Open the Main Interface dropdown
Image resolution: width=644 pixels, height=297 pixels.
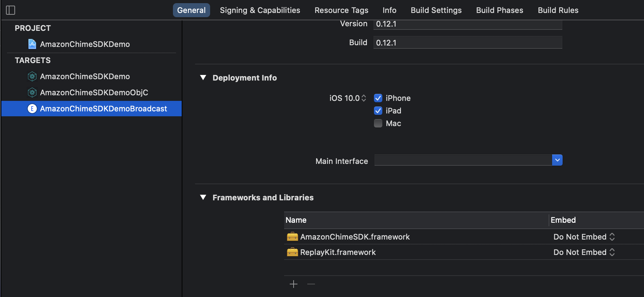pyautogui.click(x=557, y=160)
